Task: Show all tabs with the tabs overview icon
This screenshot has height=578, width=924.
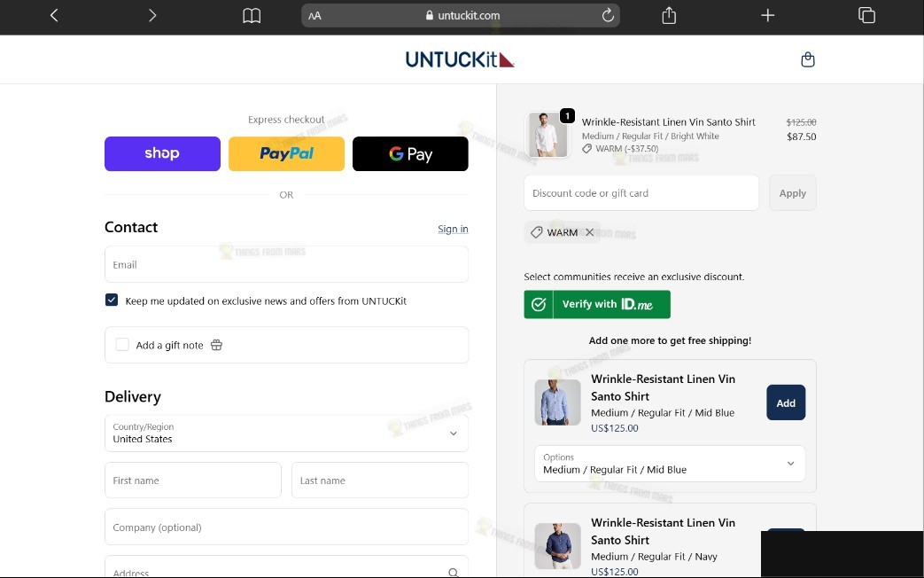Action: tap(866, 15)
